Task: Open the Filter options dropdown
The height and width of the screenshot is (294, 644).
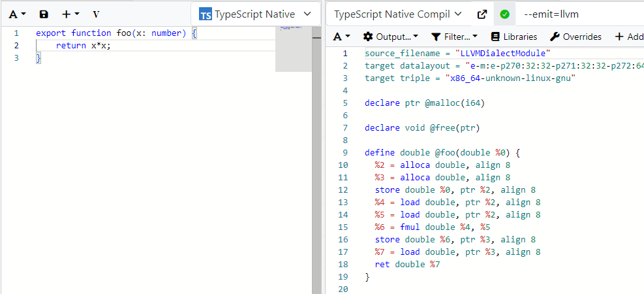Action: point(454,37)
